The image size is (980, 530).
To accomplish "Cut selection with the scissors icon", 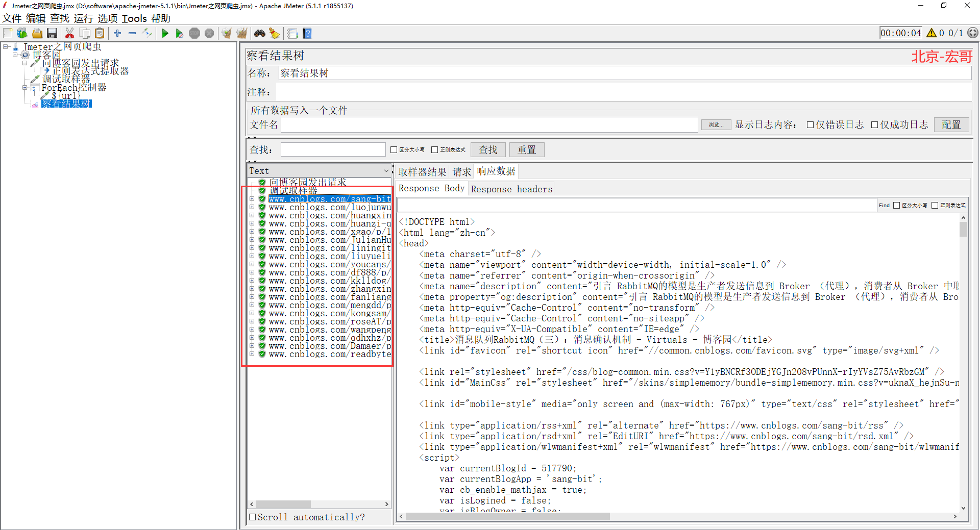I will tap(70, 33).
